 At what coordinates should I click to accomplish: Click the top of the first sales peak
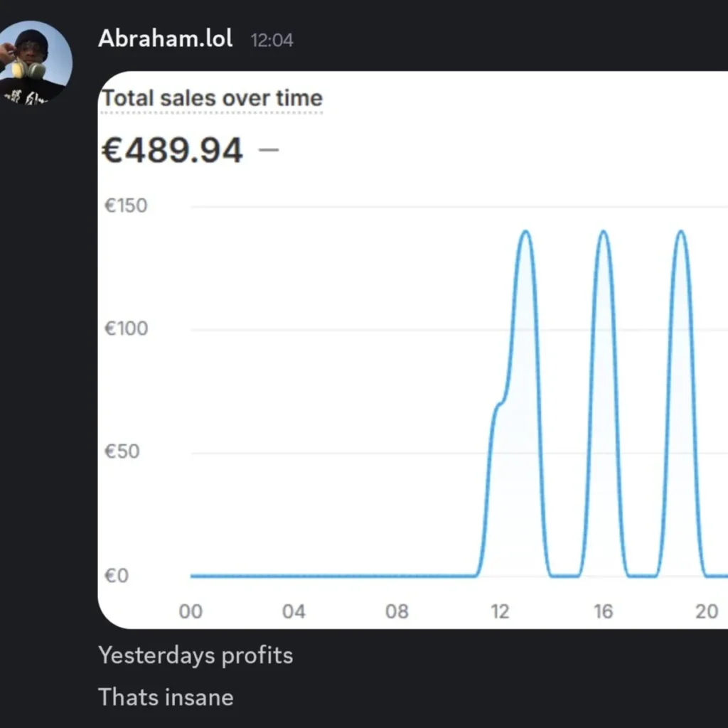(x=525, y=232)
